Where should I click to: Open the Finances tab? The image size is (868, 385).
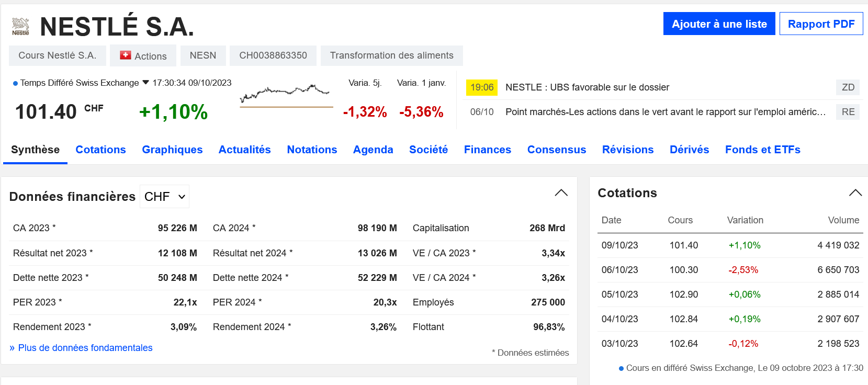click(x=488, y=150)
